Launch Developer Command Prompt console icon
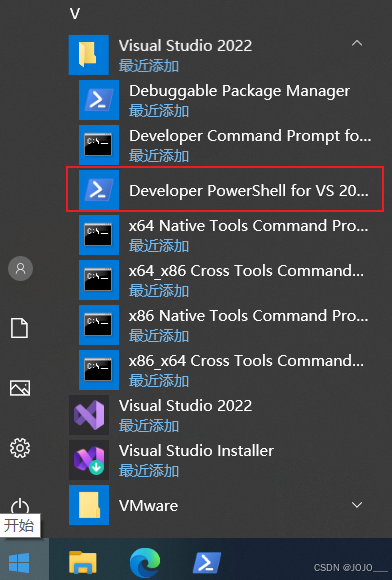The image size is (392, 580). coord(99,145)
